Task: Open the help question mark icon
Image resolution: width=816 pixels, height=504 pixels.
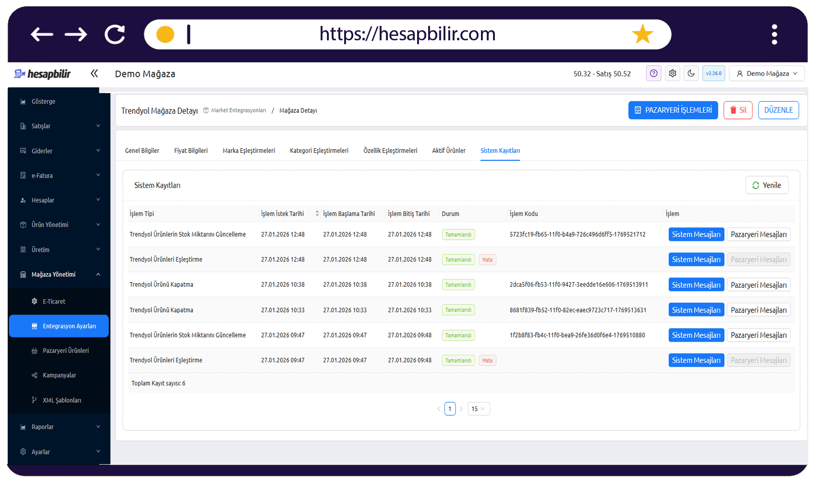Action: [x=653, y=73]
